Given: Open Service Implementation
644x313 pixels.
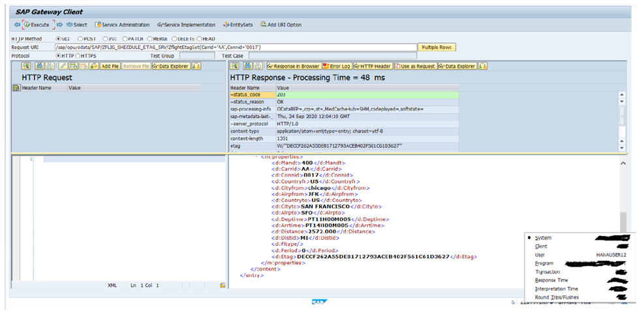Looking at the screenshot, I should (x=186, y=25).
